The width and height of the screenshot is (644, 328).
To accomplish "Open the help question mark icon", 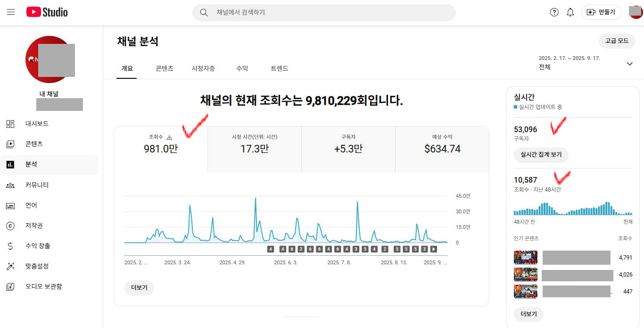I will point(554,12).
